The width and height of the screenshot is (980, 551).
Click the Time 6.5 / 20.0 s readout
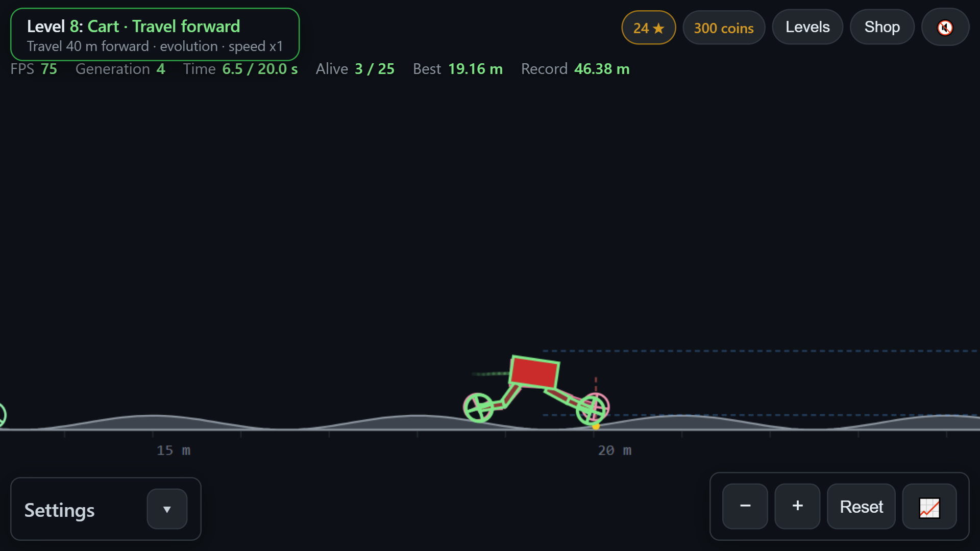[240, 69]
